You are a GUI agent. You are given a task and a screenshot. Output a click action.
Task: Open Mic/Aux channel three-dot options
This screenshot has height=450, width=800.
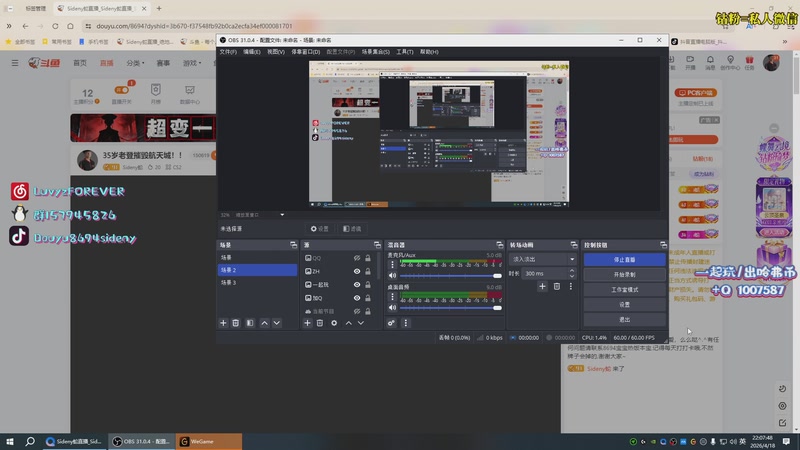click(x=392, y=264)
